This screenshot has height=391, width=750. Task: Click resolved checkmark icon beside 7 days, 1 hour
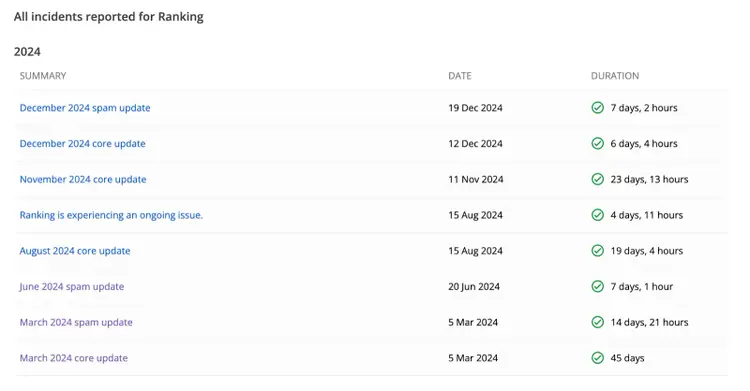tap(597, 287)
